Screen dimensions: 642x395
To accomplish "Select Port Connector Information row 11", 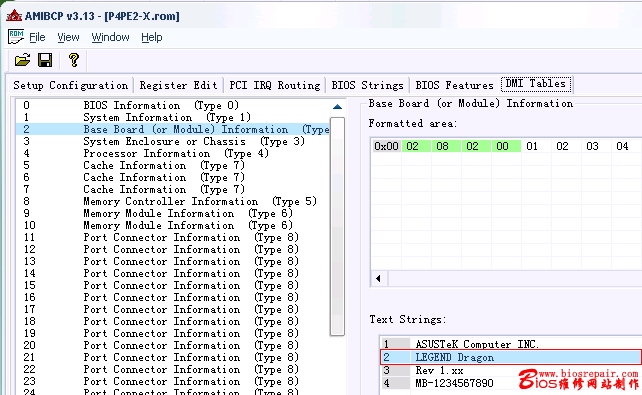I will click(x=172, y=237).
